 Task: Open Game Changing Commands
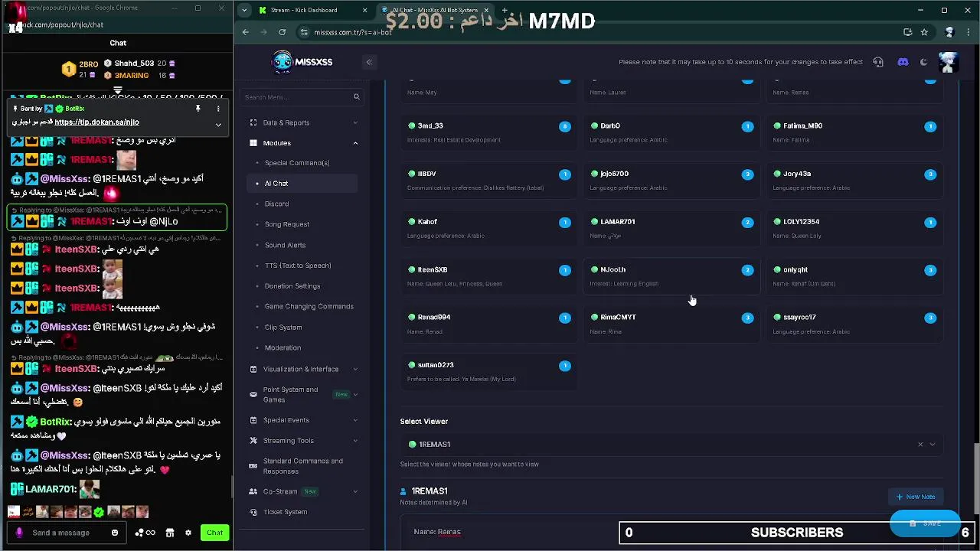coord(309,306)
